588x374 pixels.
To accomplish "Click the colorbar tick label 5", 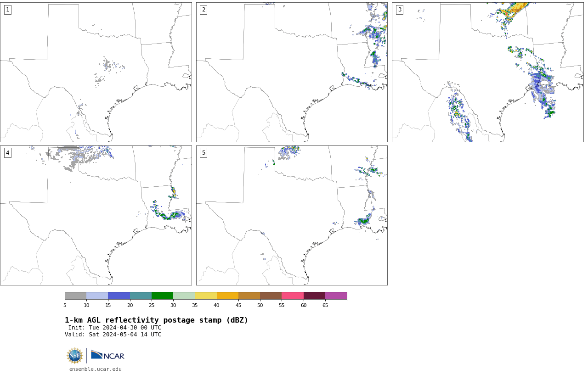I will (65, 305).
